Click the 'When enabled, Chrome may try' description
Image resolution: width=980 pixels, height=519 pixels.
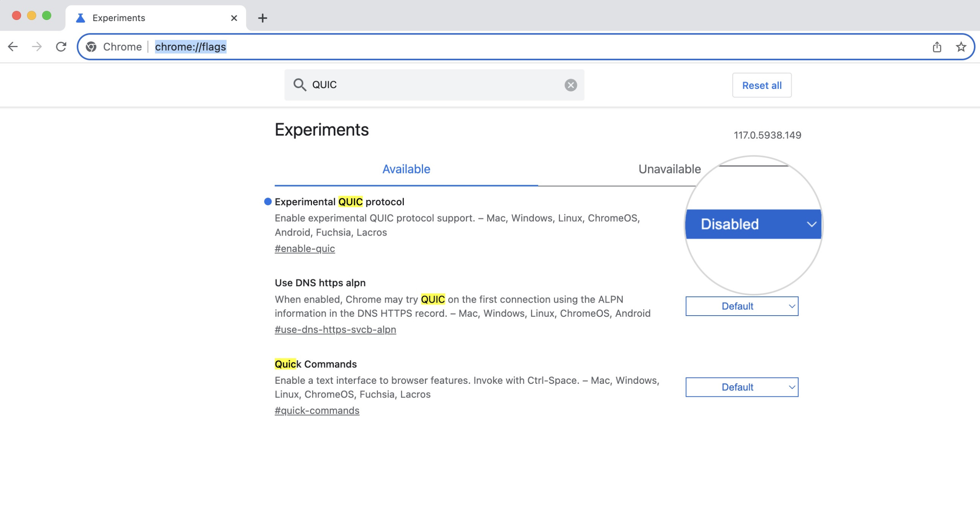click(x=462, y=306)
